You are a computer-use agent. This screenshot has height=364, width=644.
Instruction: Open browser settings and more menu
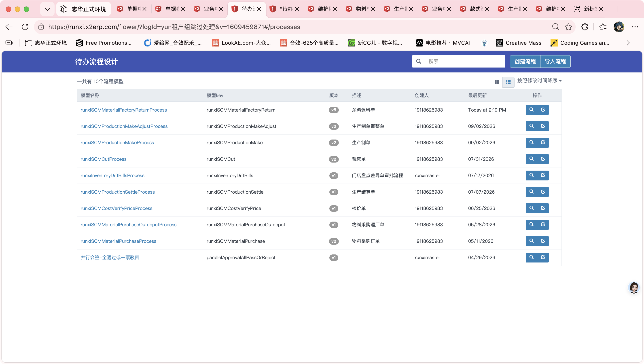635,27
